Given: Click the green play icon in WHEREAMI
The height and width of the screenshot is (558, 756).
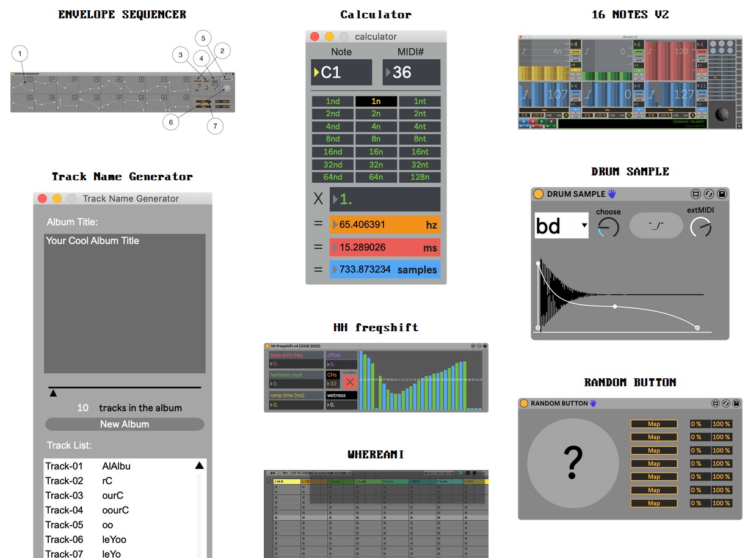Looking at the screenshot, I should (x=460, y=472).
